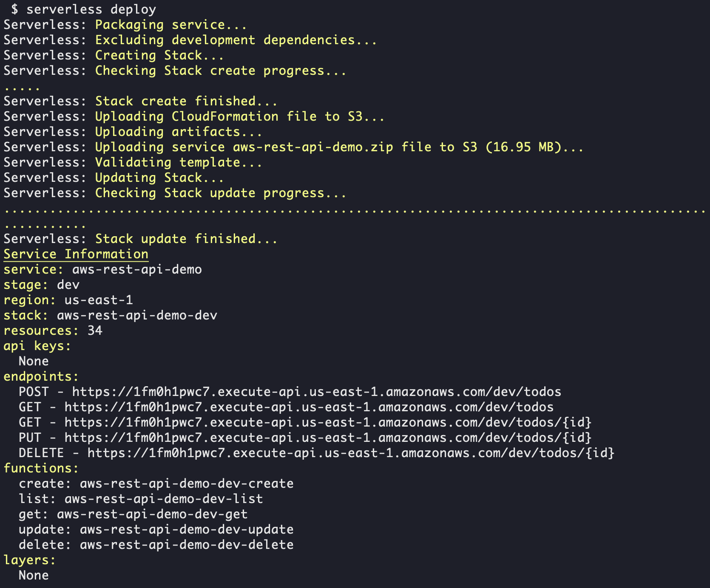
Task: Click the aws-rest-api-demo.zip upload line
Action: [293, 147]
